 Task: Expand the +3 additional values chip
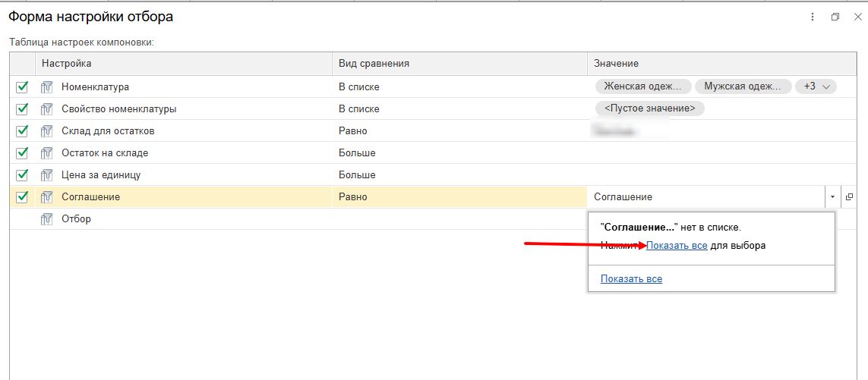click(x=816, y=86)
